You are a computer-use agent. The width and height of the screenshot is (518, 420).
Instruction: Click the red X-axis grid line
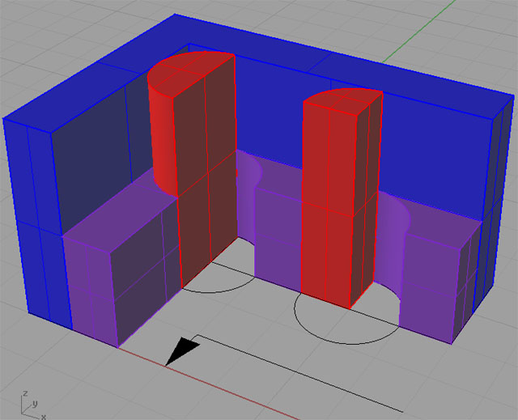211,385
